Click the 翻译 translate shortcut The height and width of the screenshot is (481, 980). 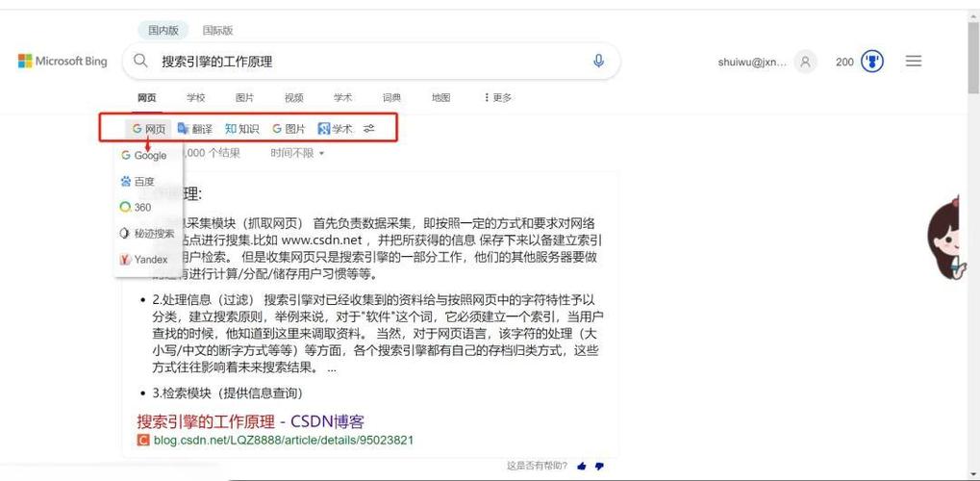click(x=195, y=129)
